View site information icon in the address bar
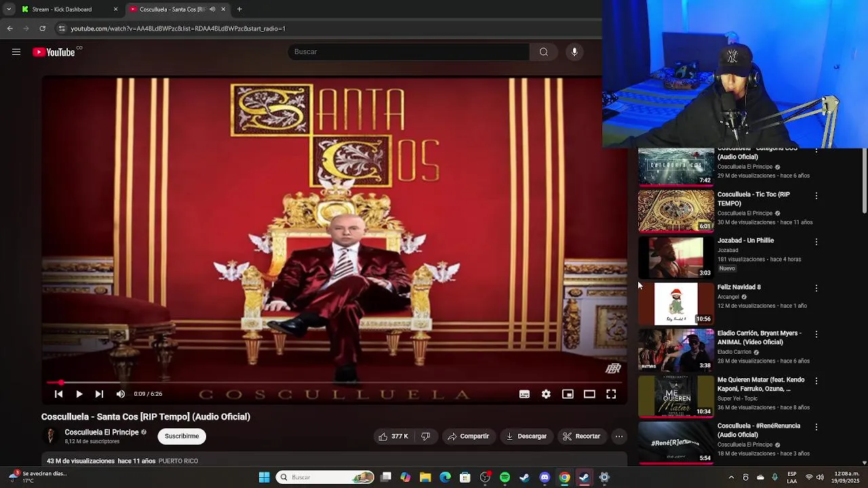The height and width of the screenshot is (488, 868). click(62, 28)
